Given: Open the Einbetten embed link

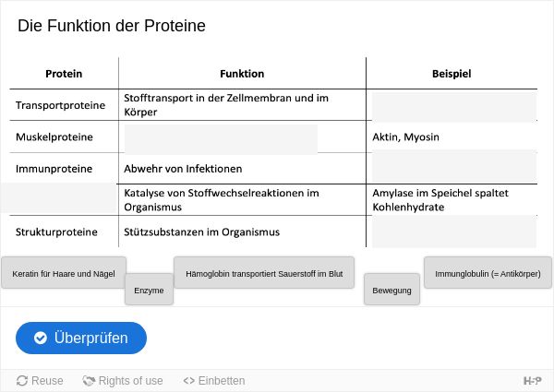Looking at the screenshot, I should tap(214, 381).
